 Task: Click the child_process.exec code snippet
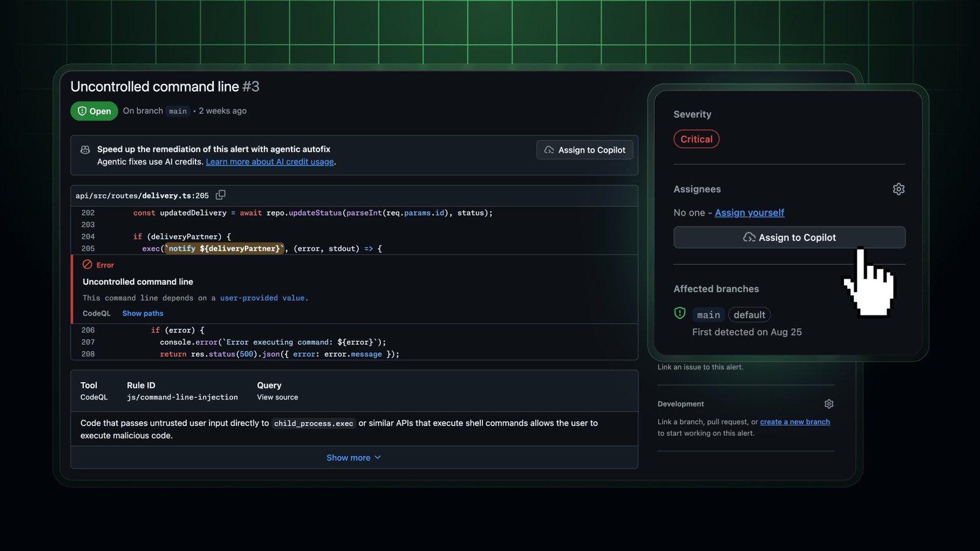(314, 423)
